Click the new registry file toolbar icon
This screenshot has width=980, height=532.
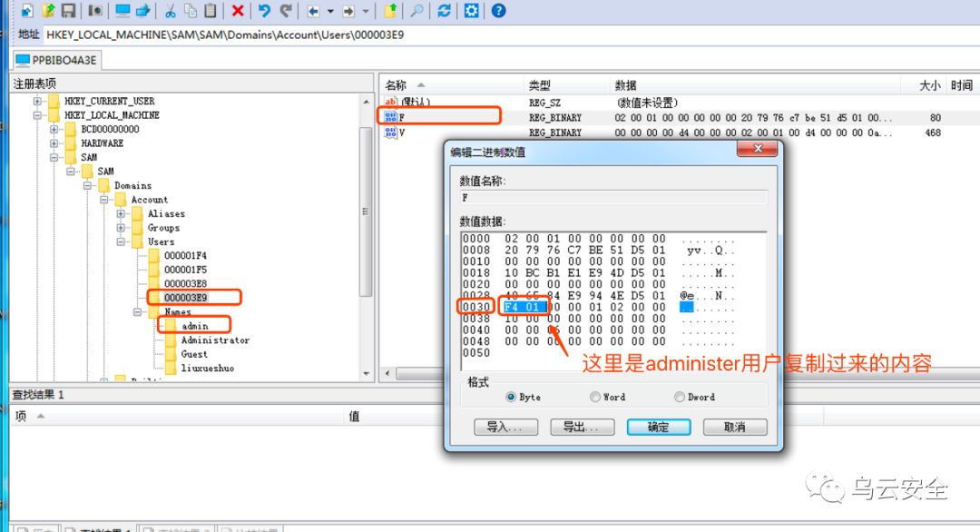27,11
